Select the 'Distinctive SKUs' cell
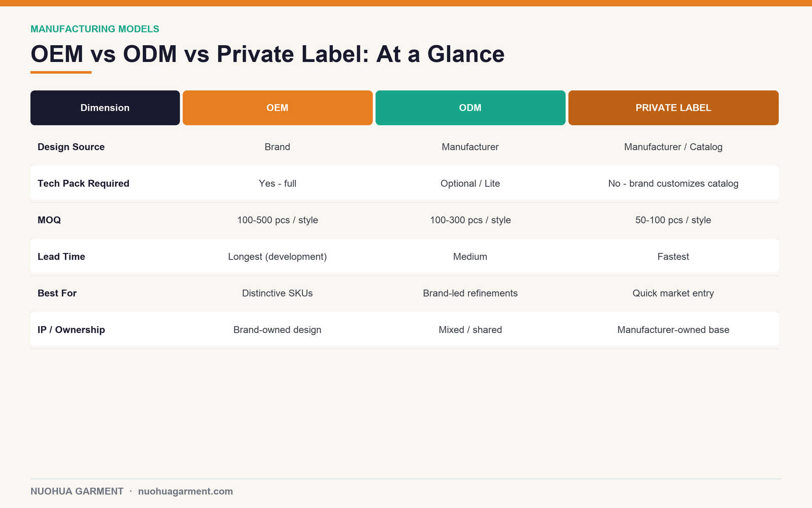This screenshot has width=812, height=508. (x=278, y=293)
